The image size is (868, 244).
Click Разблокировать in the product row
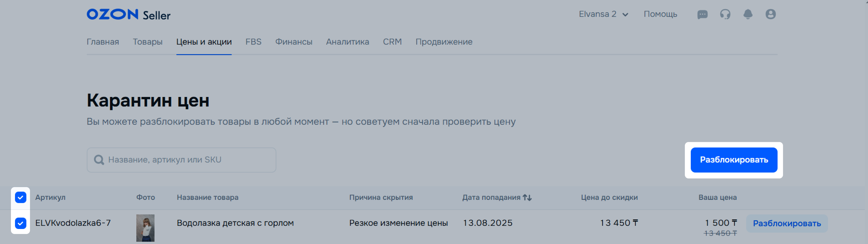pos(787,224)
